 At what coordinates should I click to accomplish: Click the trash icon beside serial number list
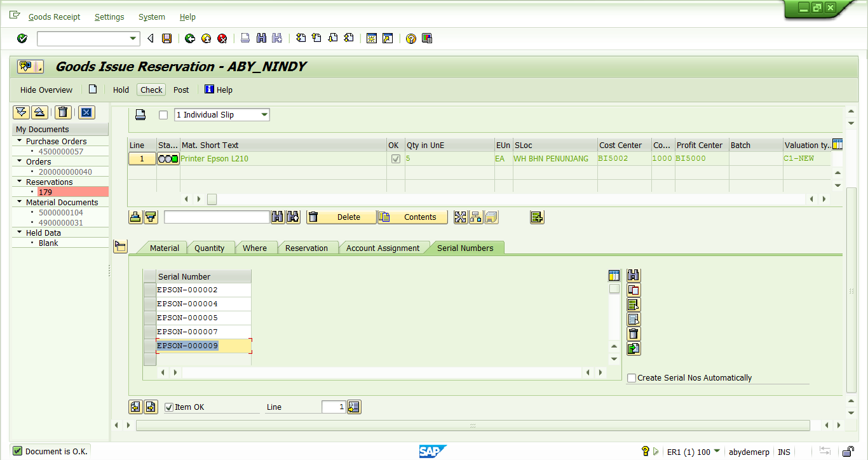633,334
